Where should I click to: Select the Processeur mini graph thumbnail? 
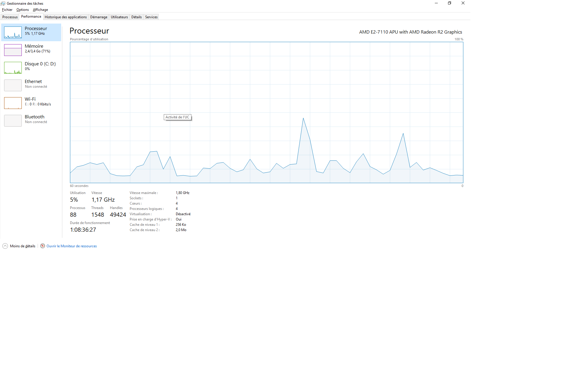[x=13, y=32]
